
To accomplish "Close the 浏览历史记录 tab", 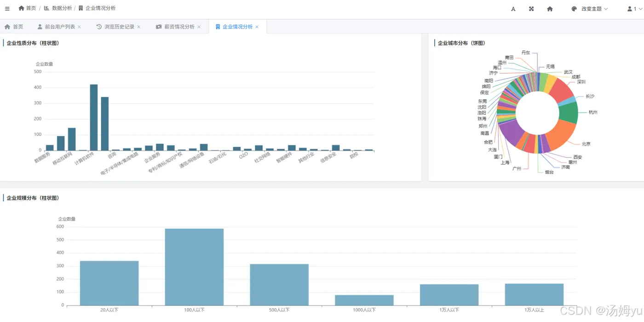I will point(139,27).
